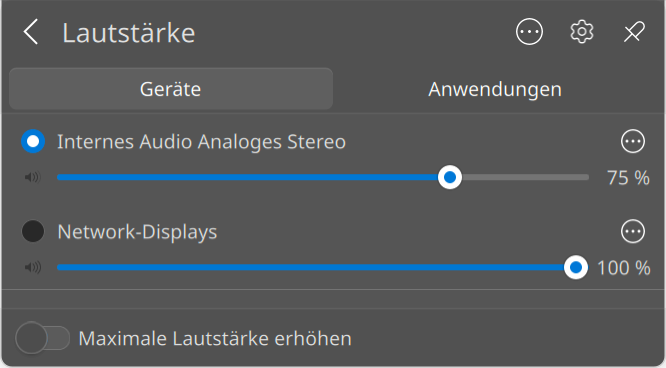The image size is (666, 368).
Task: Switch to the Geräte tab
Action: (x=171, y=89)
